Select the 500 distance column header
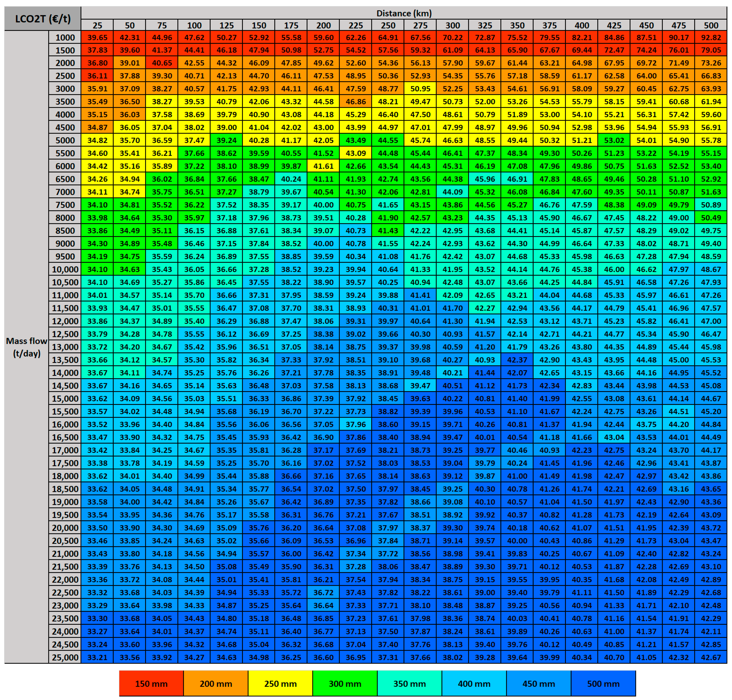Image resolution: width=732 pixels, height=700 pixels. click(711, 25)
